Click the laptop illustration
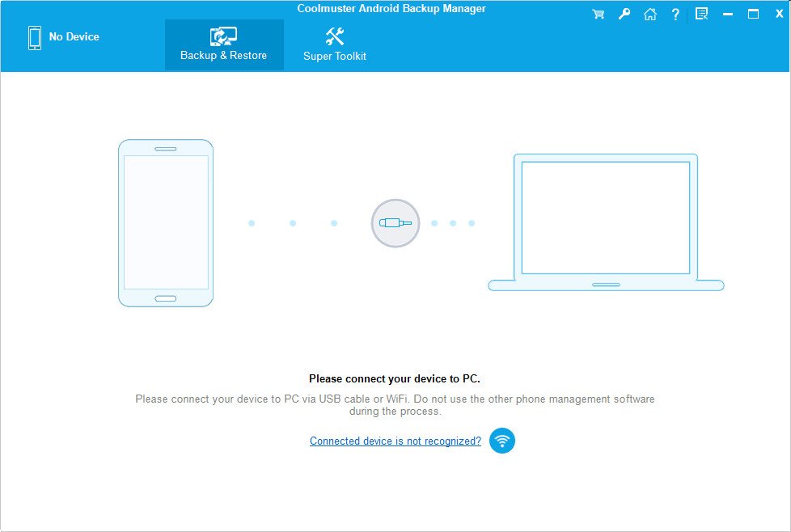The height and width of the screenshot is (532, 791). pos(606,222)
